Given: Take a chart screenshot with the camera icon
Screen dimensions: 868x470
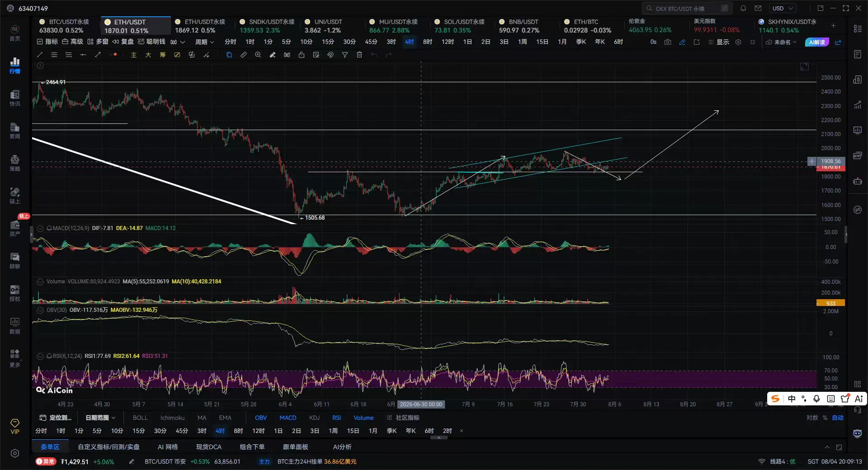Looking at the screenshot, I should [x=668, y=42].
